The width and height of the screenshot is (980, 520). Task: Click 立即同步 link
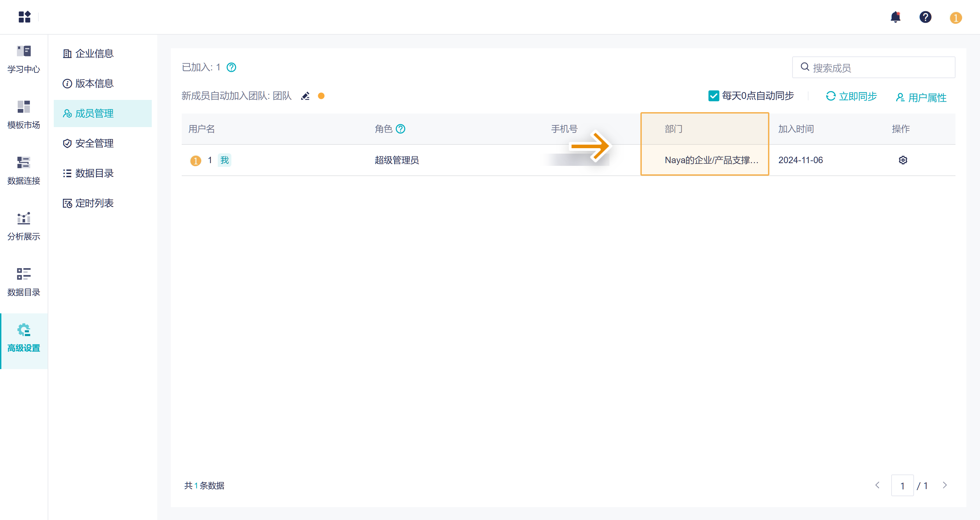click(x=851, y=96)
